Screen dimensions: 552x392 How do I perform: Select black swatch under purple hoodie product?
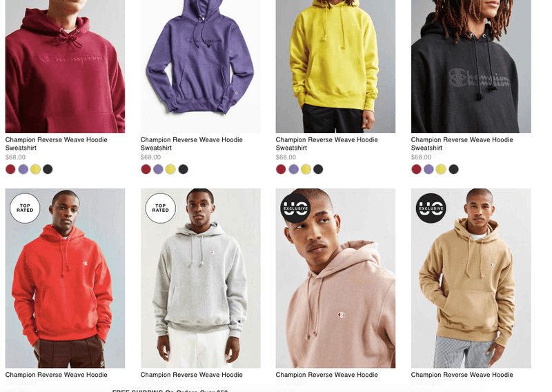coord(183,169)
